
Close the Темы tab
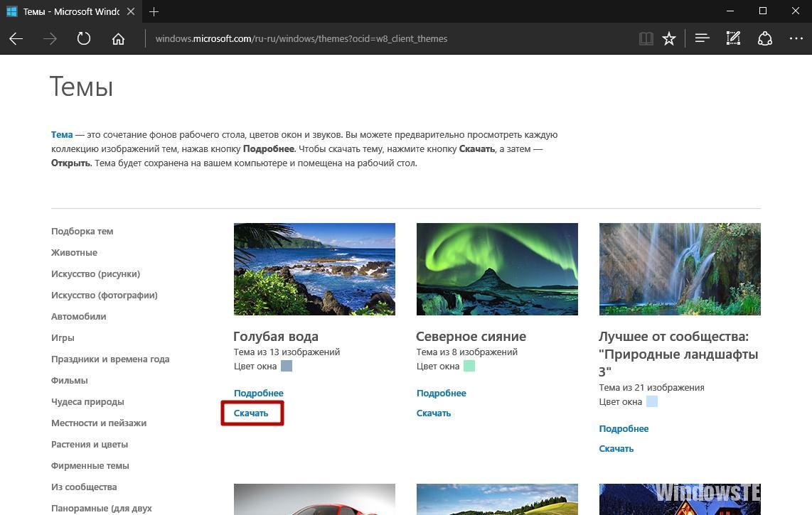131,11
